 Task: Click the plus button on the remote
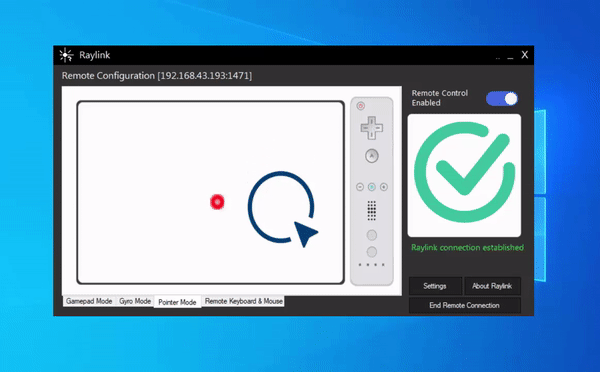[383, 187]
